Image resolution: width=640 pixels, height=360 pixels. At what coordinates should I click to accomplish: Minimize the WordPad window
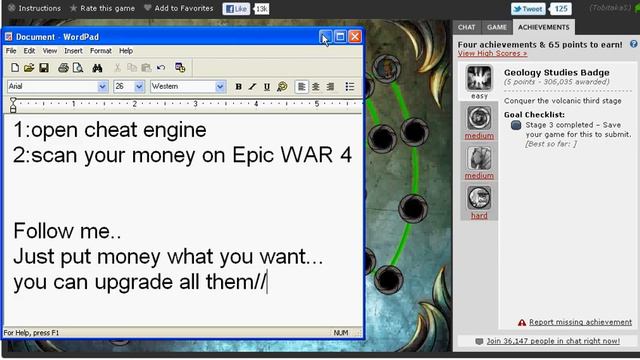pyautogui.click(x=325, y=37)
